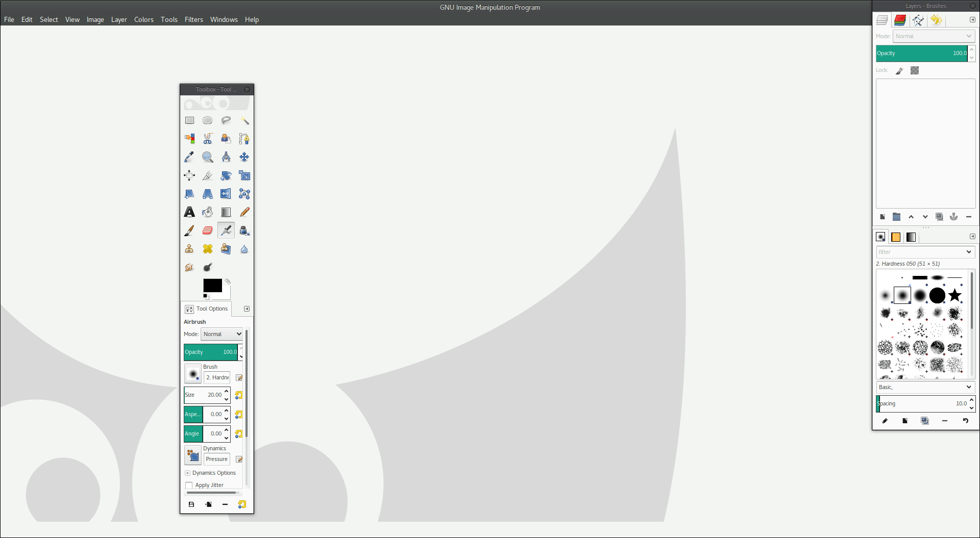Viewport: 980px width, 538px height.
Task: Select the Bucket Fill tool
Action: 208,212
